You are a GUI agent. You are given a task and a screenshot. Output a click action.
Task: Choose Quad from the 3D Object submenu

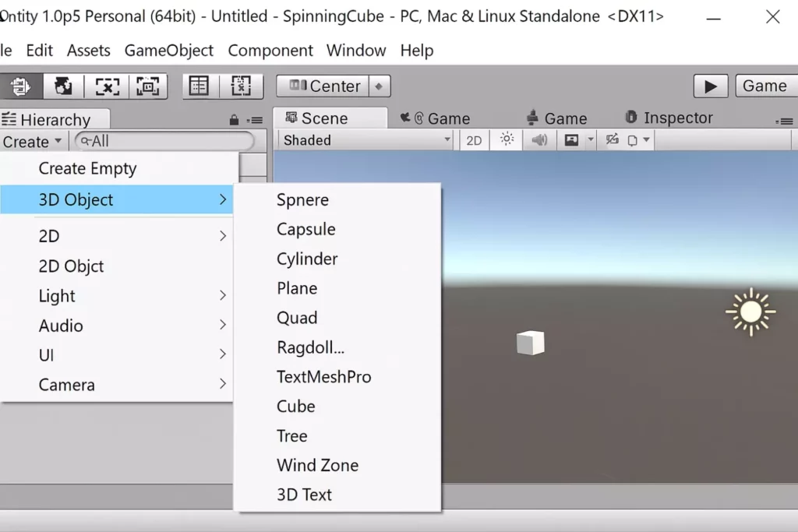pos(337,318)
